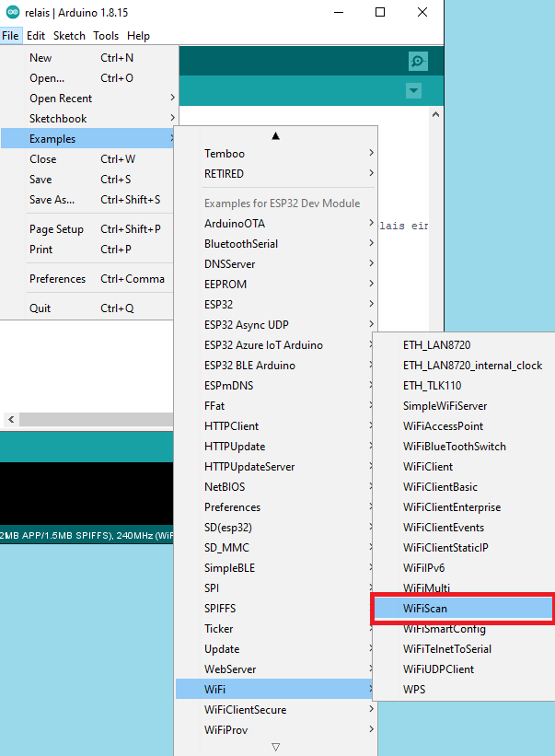Open the ETH_LAN8720 example sketch

[465, 345]
